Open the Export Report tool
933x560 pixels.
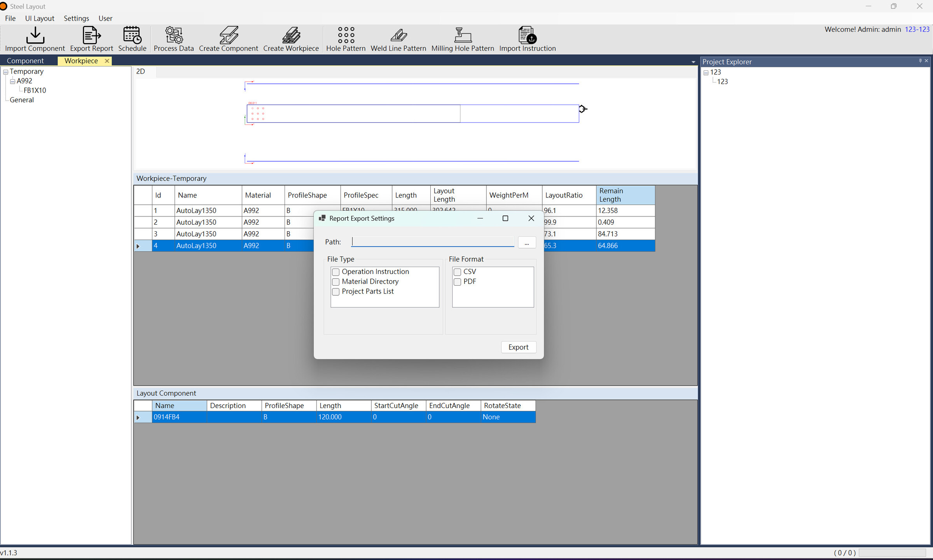(x=91, y=39)
